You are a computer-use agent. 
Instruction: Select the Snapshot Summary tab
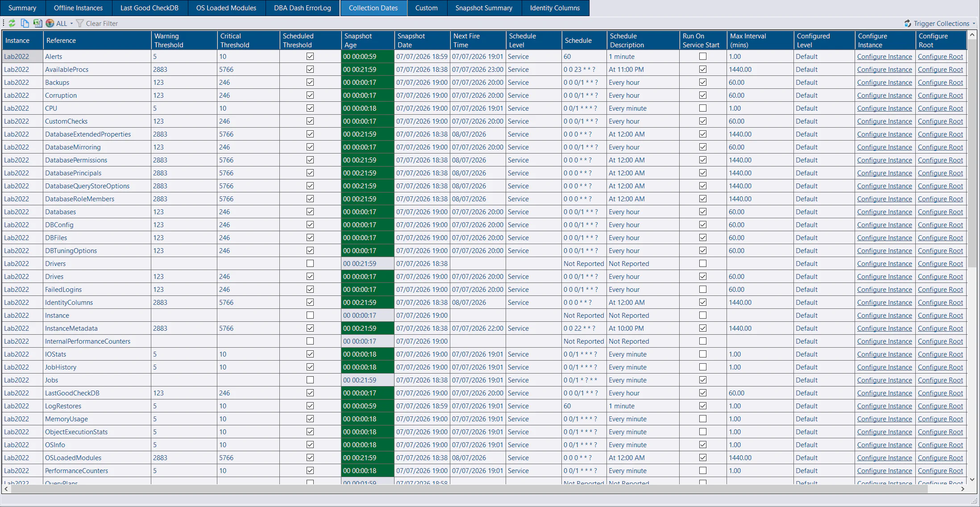[x=484, y=8]
